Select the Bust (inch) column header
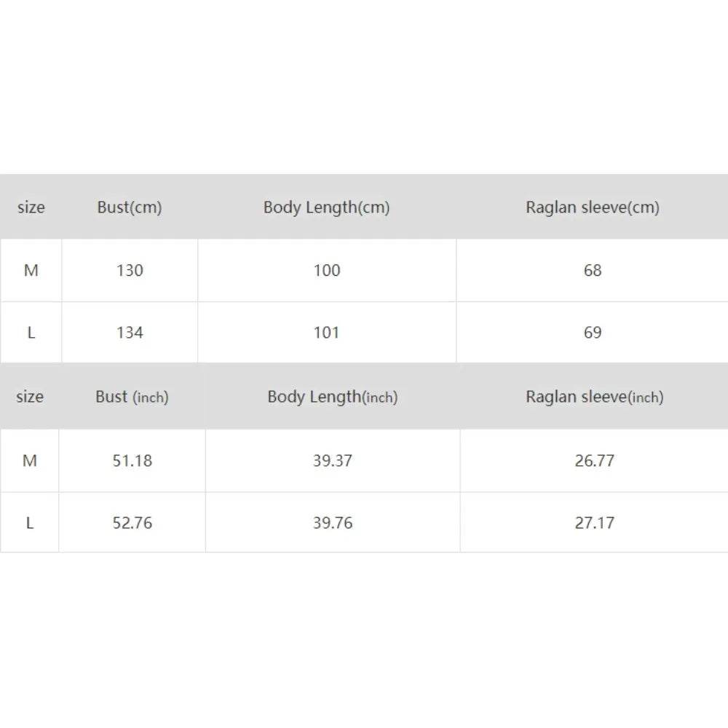The height and width of the screenshot is (728, 728). tap(132, 397)
